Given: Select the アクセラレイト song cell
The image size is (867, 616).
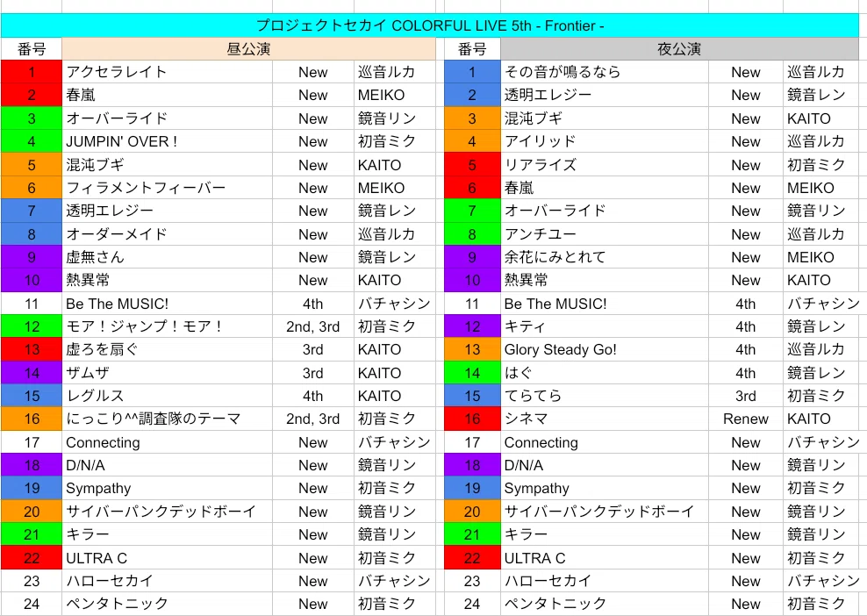Looking at the screenshot, I should coord(167,72).
